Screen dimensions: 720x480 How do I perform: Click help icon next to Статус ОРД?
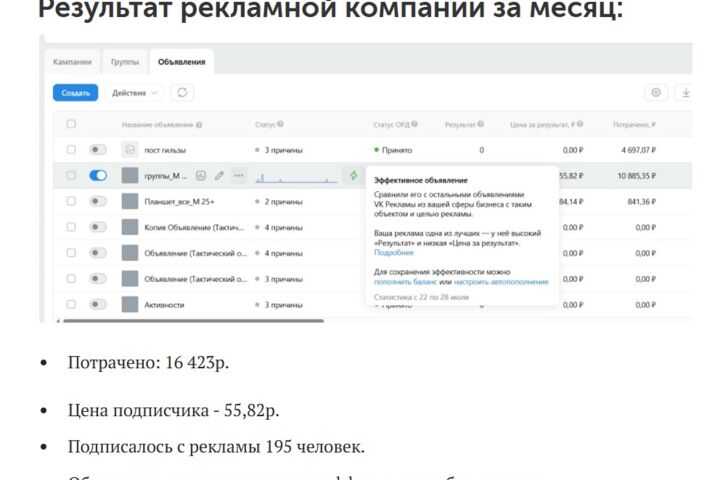click(x=415, y=124)
